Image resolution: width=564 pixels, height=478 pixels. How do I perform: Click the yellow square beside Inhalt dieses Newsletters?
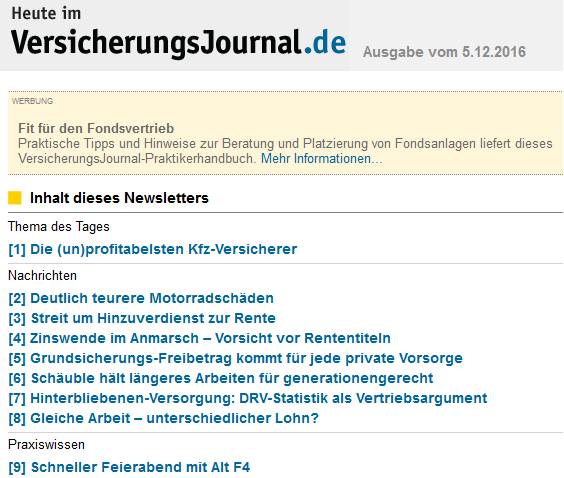click(15, 198)
